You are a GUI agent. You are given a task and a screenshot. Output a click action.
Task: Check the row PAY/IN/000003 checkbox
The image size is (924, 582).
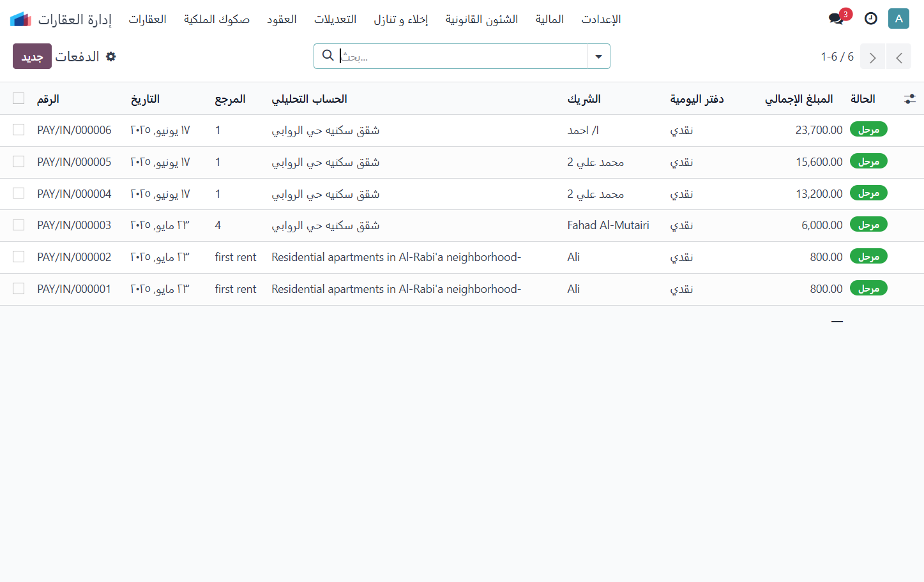[19, 225]
